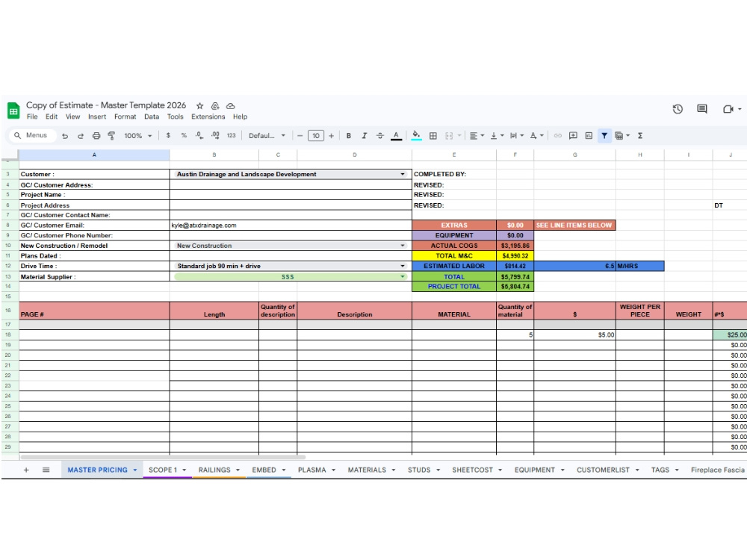Toggle strikethrough formatting
The height and width of the screenshot is (560, 747).
[380, 136]
